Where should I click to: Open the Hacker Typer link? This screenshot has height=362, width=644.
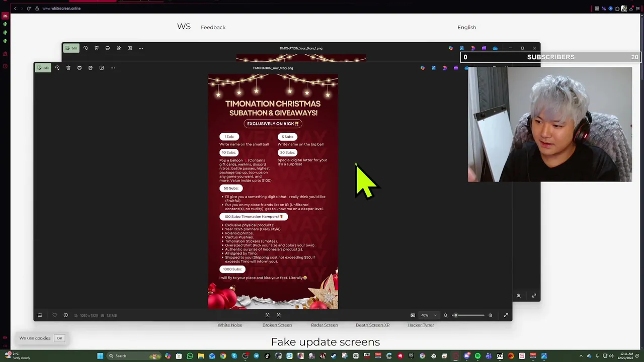tap(421, 325)
